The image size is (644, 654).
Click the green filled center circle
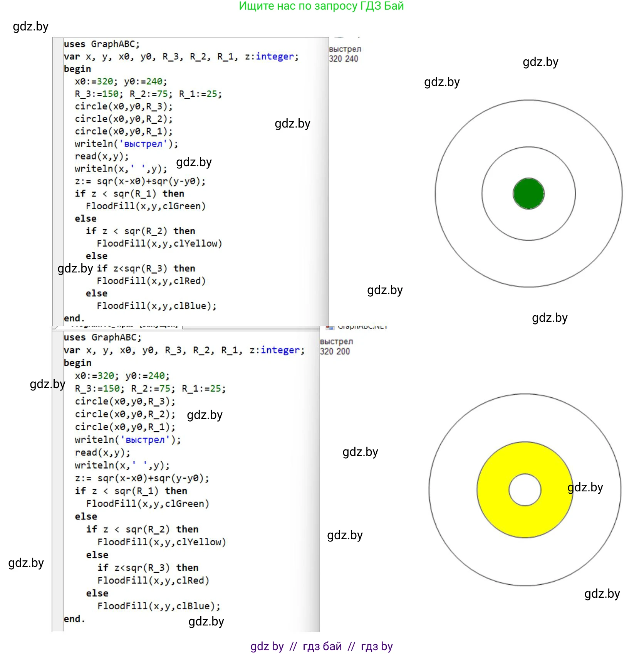click(528, 193)
